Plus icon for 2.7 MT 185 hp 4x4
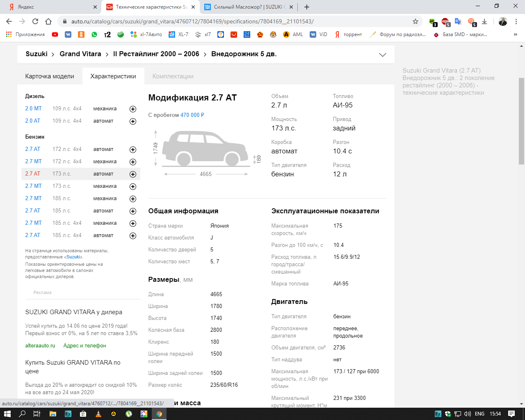The image size is (525, 420). point(133,224)
